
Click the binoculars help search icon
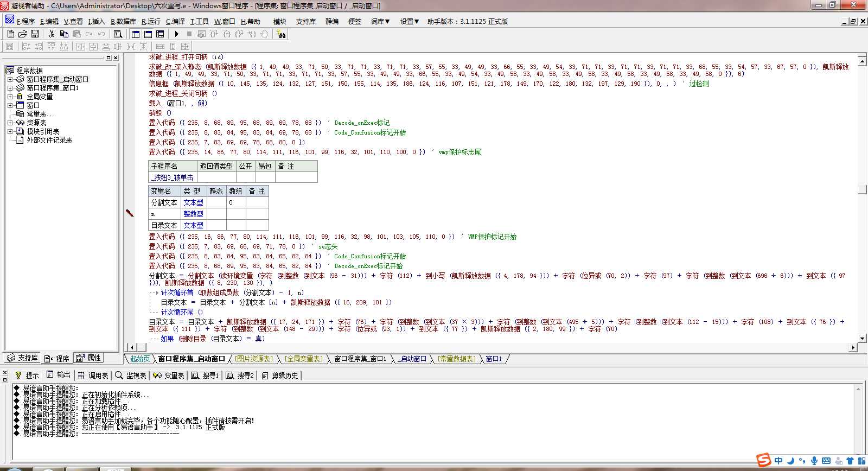(281, 34)
